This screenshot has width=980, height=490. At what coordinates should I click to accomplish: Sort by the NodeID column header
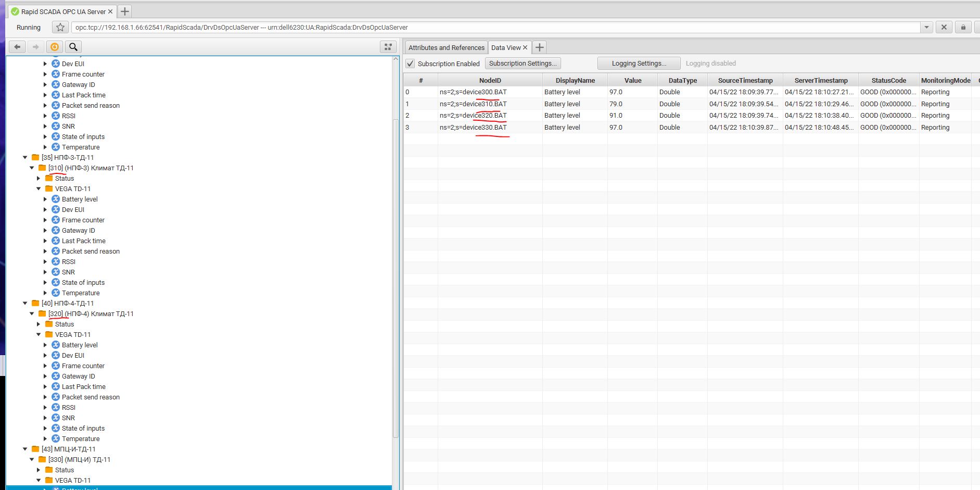tap(490, 80)
